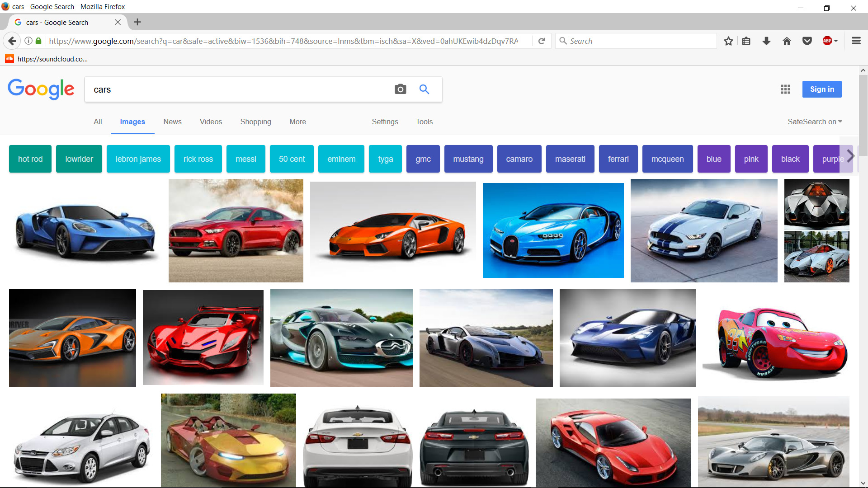The width and height of the screenshot is (868, 488).
Task: Switch to the News tab
Action: coord(172,122)
